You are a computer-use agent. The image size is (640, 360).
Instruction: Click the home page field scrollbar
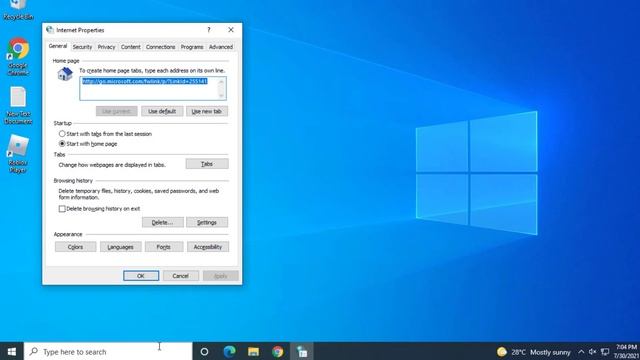(222, 88)
